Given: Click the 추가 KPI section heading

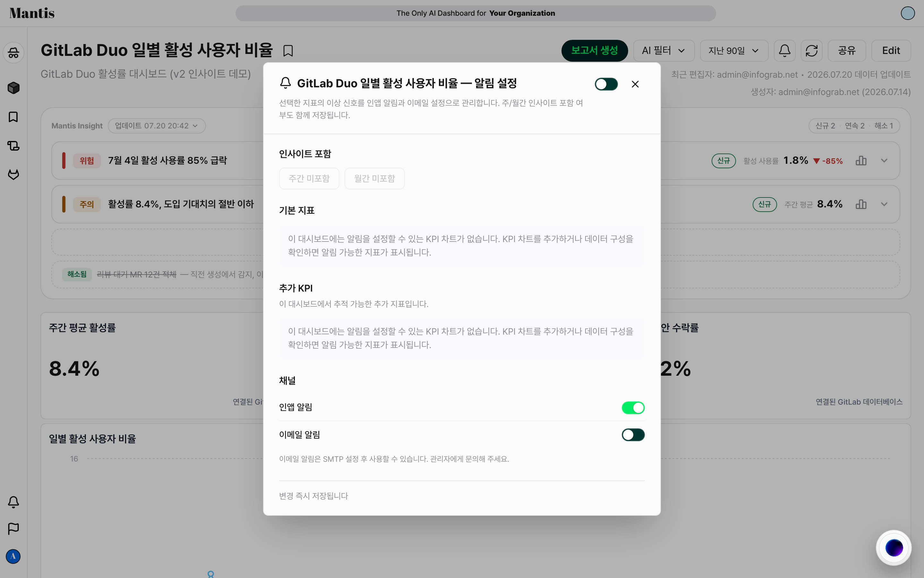Looking at the screenshot, I should [296, 288].
